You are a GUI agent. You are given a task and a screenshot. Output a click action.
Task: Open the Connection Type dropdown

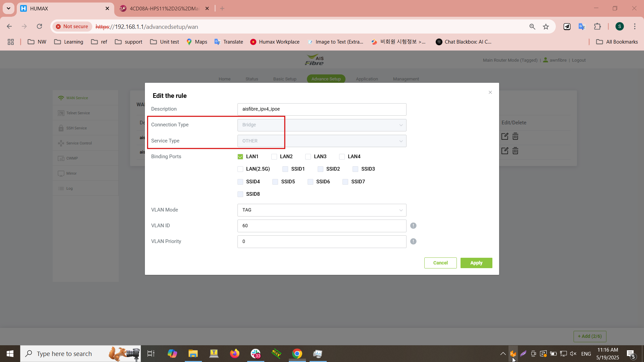point(322,125)
